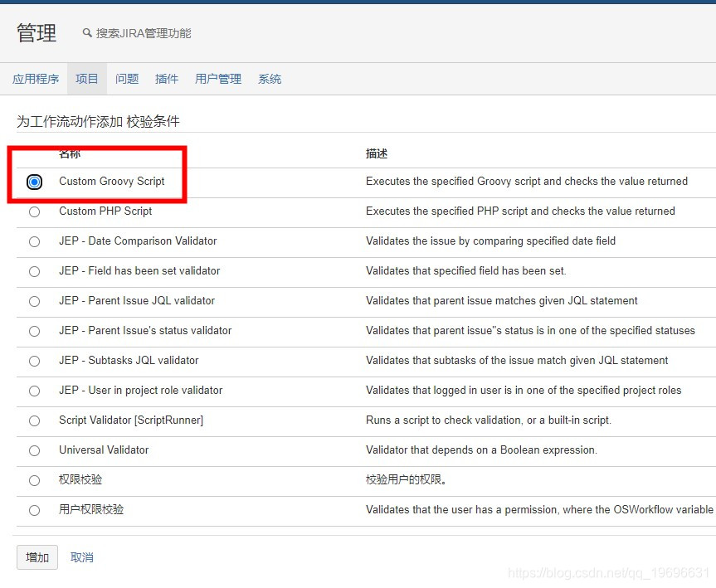716x588 pixels.
Task: Click description 'Executes the specified Groovy script'
Action: (x=527, y=182)
